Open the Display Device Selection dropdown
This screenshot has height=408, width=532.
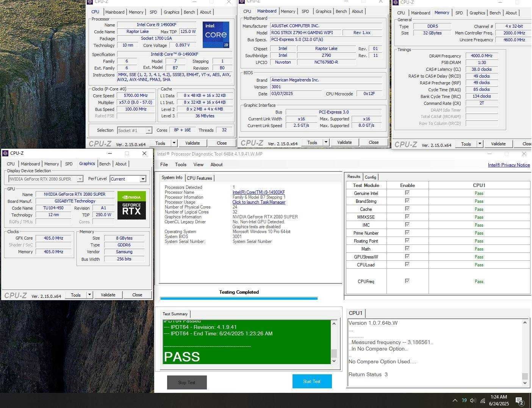[45, 179]
